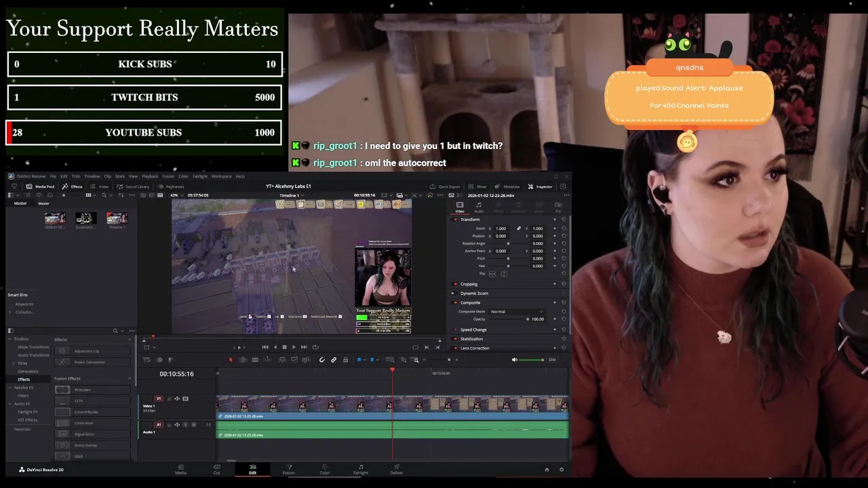
Task: Switch to the Fusion page
Action: tap(288, 469)
